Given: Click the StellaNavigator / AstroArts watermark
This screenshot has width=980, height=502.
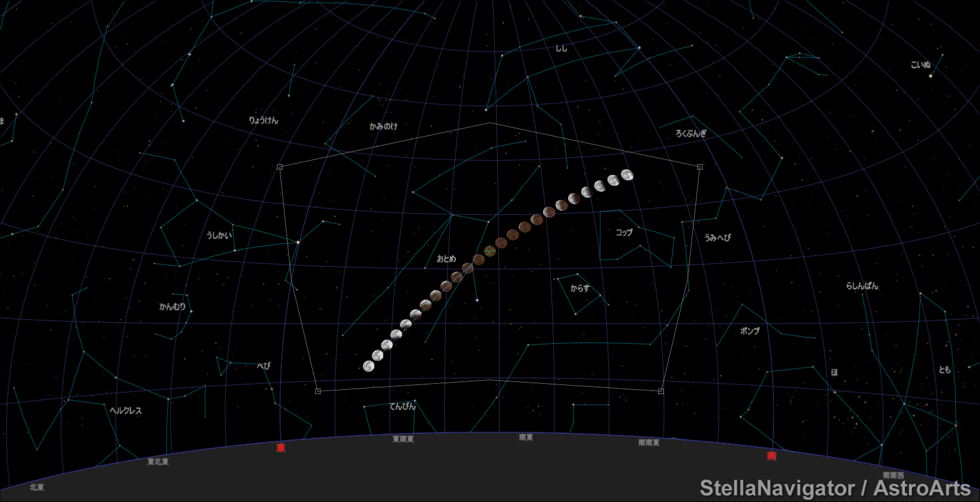Looking at the screenshot, I should pyautogui.click(x=834, y=488).
